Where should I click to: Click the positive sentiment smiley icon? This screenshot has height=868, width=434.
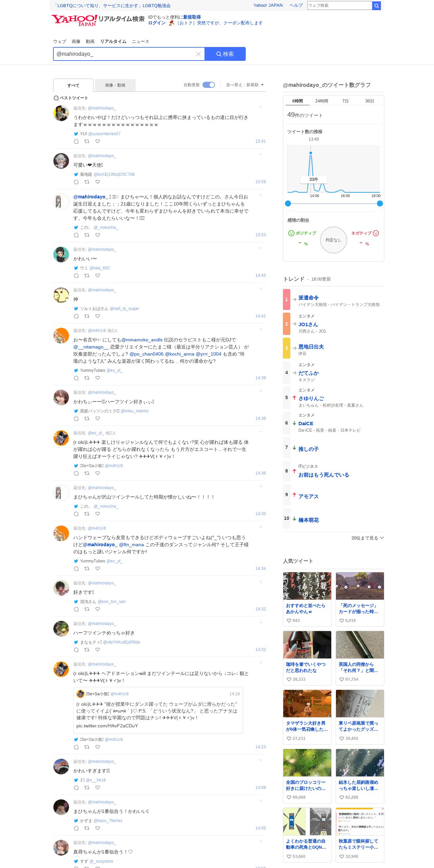click(x=291, y=233)
